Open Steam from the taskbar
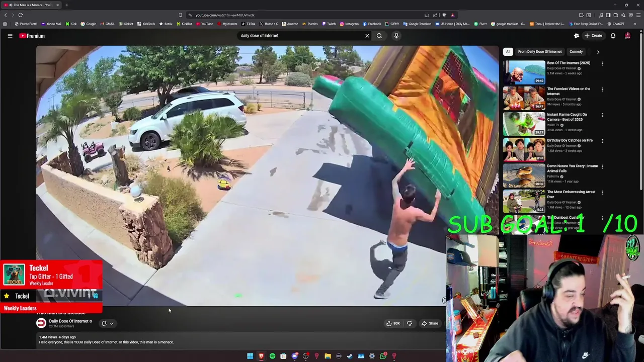This screenshot has width=644, height=362. pos(350,356)
